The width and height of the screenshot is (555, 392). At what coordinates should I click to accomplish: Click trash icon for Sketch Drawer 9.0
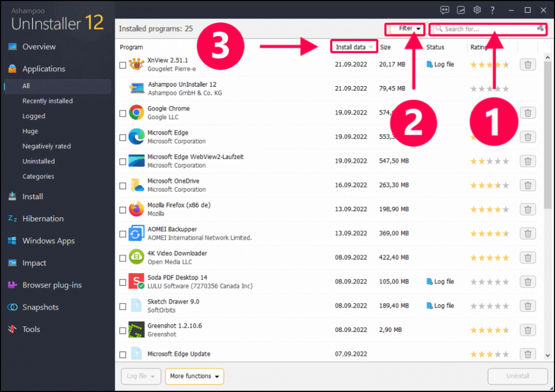coord(527,306)
